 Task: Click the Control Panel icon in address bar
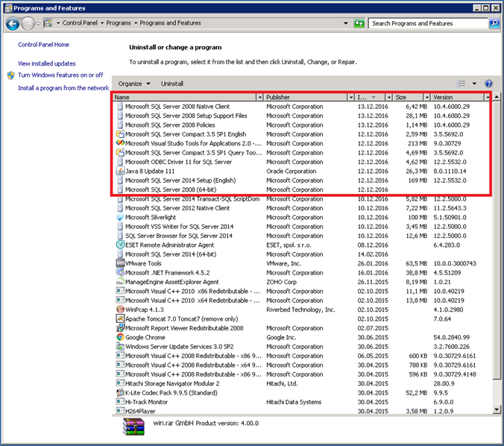pos(48,23)
